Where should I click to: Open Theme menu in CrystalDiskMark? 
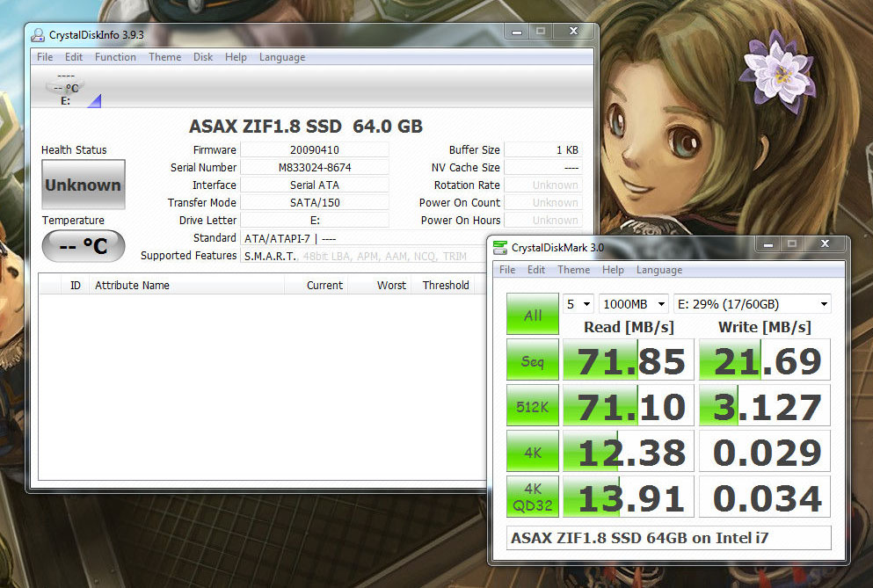[573, 270]
